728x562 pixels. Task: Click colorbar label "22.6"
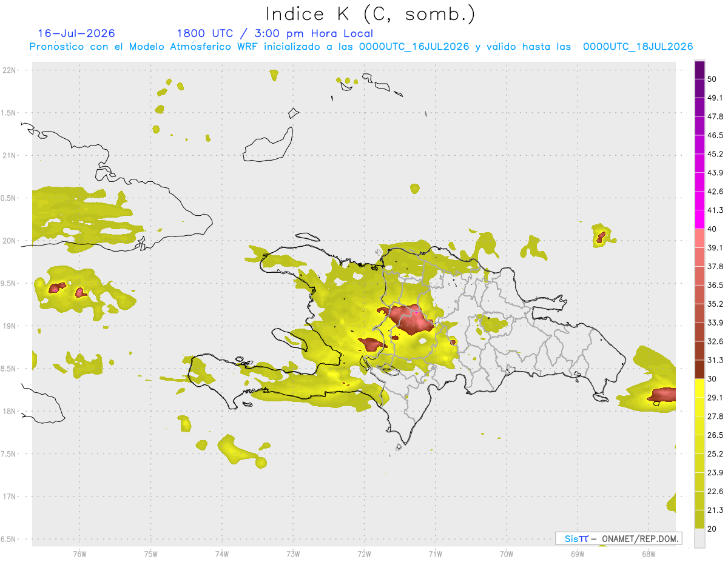(x=715, y=491)
